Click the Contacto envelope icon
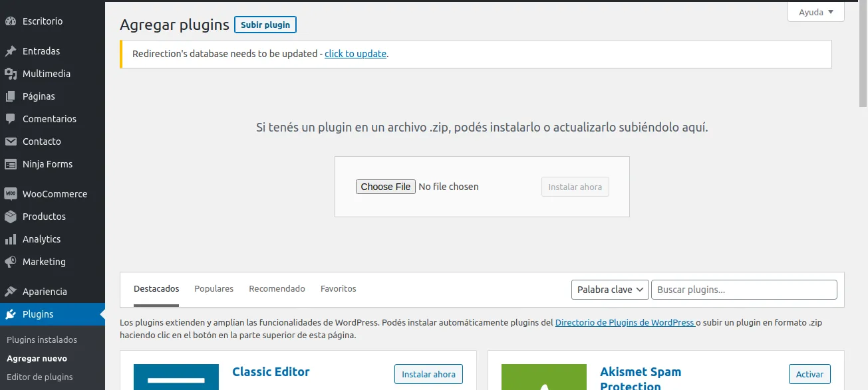The image size is (868, 390). 11,142
